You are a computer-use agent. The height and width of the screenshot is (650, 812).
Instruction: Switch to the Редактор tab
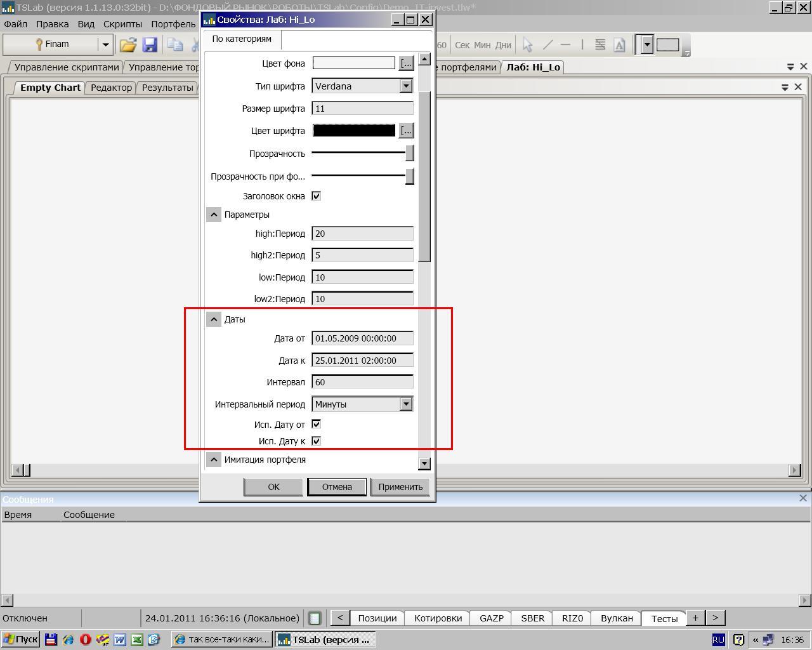tap(111, 88)
